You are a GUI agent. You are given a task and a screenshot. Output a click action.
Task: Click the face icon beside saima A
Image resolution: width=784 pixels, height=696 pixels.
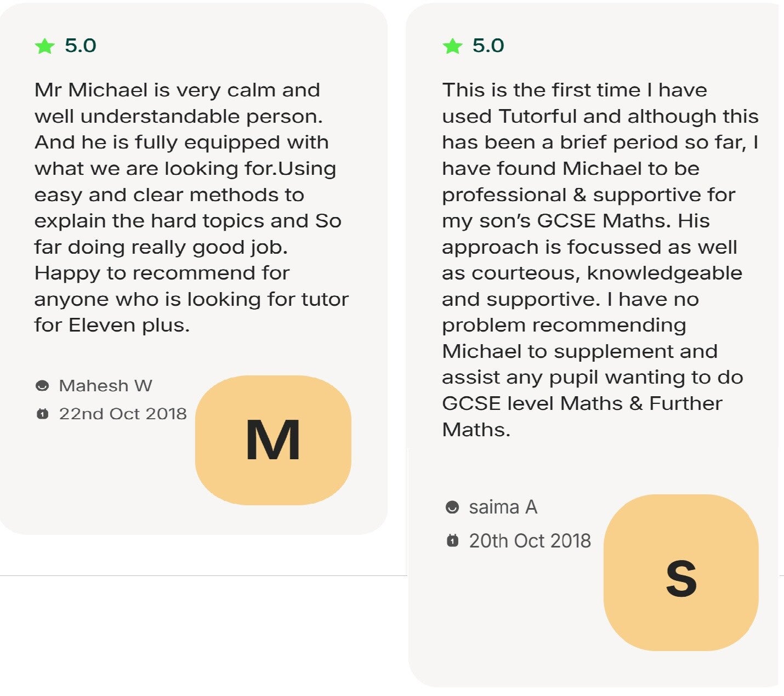[x=452, y=507]
